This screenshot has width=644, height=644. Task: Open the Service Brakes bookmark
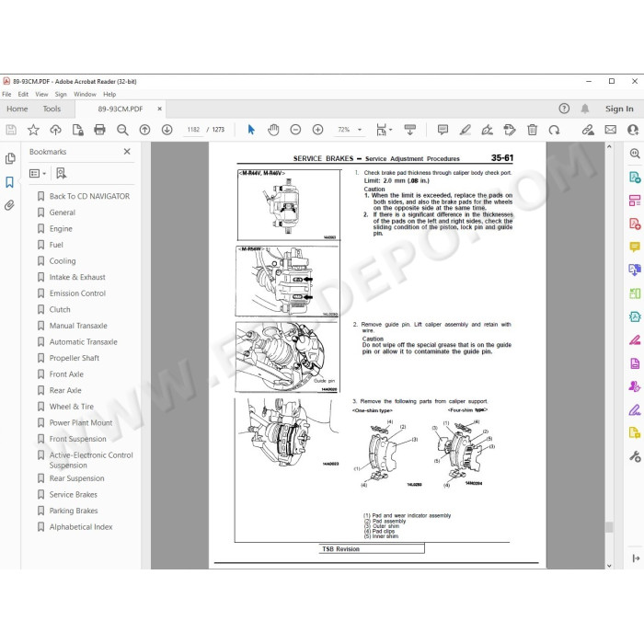point(73,495)
